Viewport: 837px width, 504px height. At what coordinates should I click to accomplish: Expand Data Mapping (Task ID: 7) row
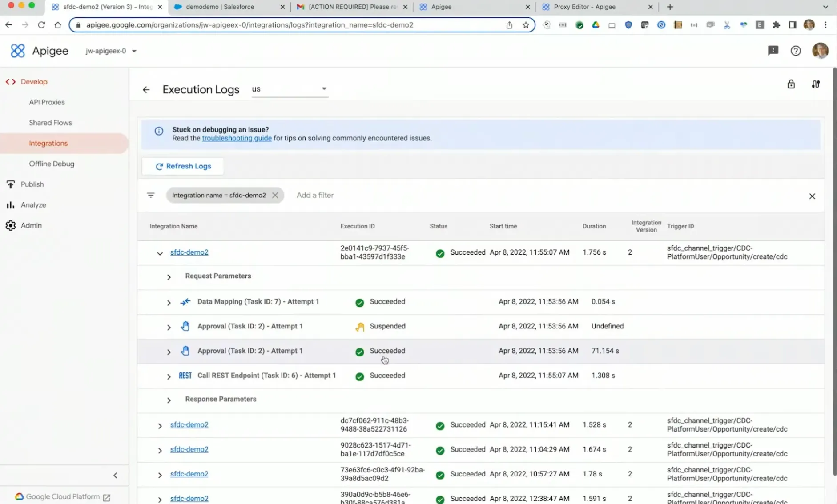[169, 303]
